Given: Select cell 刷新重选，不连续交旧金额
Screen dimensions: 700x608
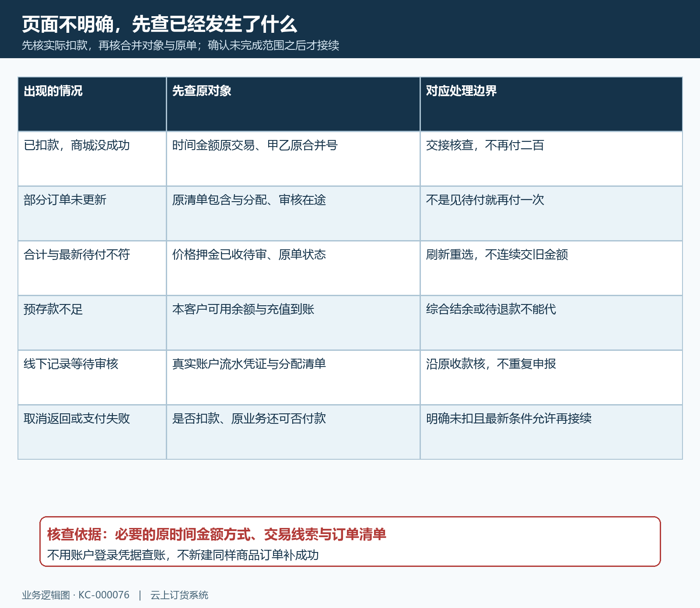Looking at the screenshot, I should [551, 268].
